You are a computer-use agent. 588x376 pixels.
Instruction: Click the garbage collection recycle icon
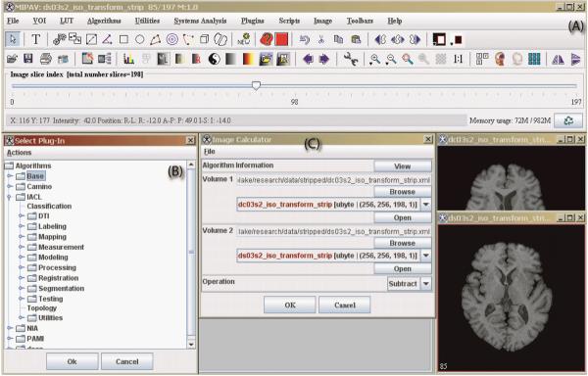click(x=568, y=120)
